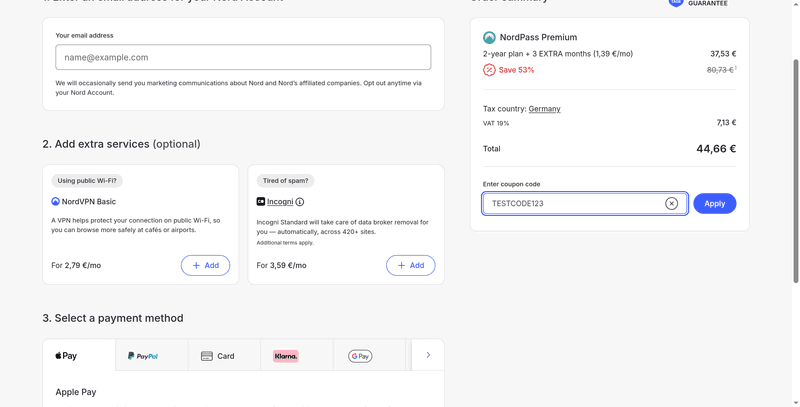
Task: Click the 'Apple Pay' heading below tabs
Action: pyautogui.click(x=76, y=392)
